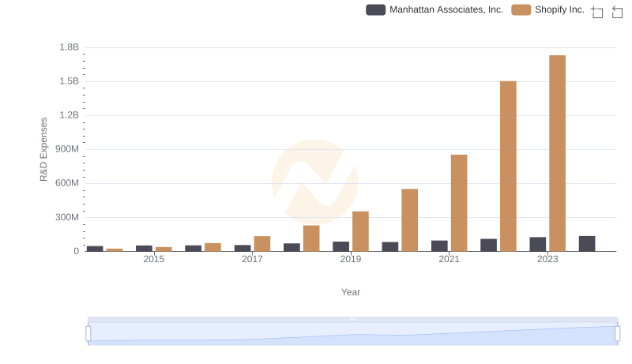Click the restore zoom icon at top right

617,12
